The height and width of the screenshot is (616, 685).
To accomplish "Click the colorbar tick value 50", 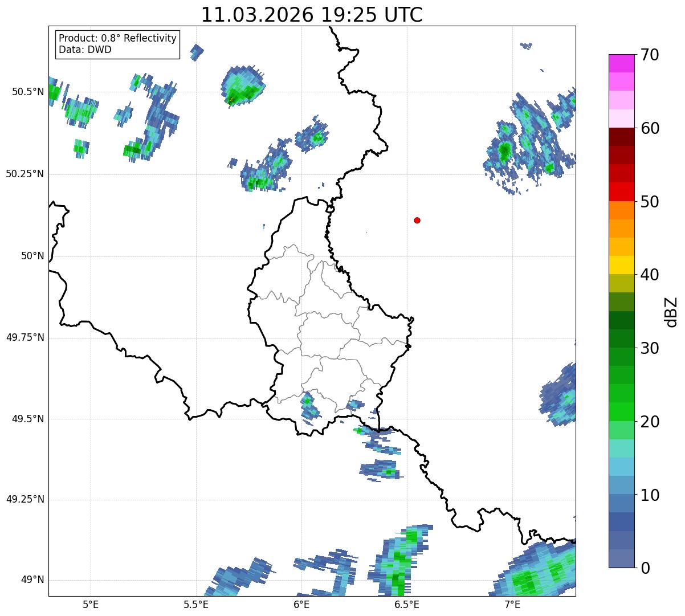I will tap(650, 202).
